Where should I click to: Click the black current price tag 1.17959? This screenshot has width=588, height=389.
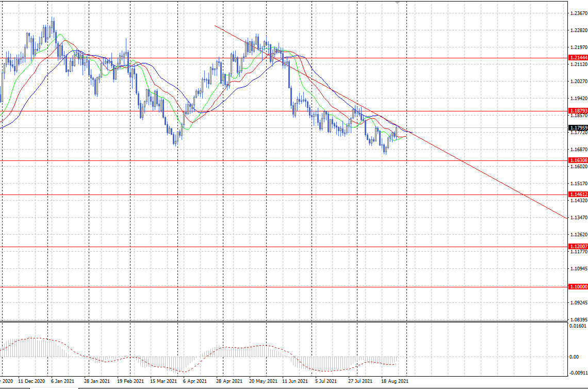tap(578, 128)
